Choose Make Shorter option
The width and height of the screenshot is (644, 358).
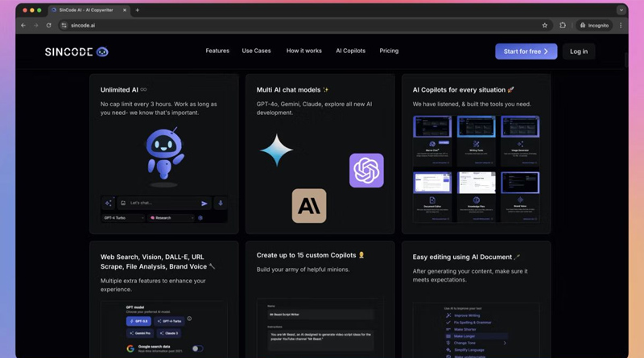pos(465,329)
